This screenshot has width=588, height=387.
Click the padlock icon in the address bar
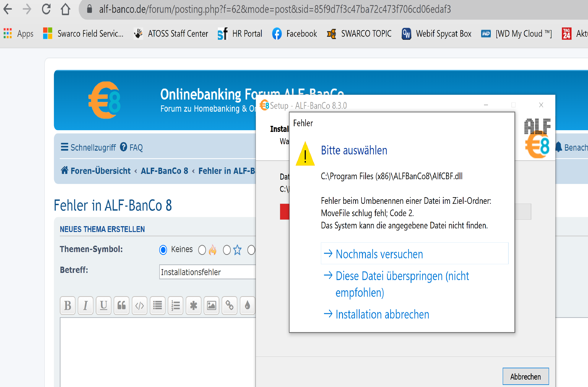pyautogui.click(x=89, y=9)
